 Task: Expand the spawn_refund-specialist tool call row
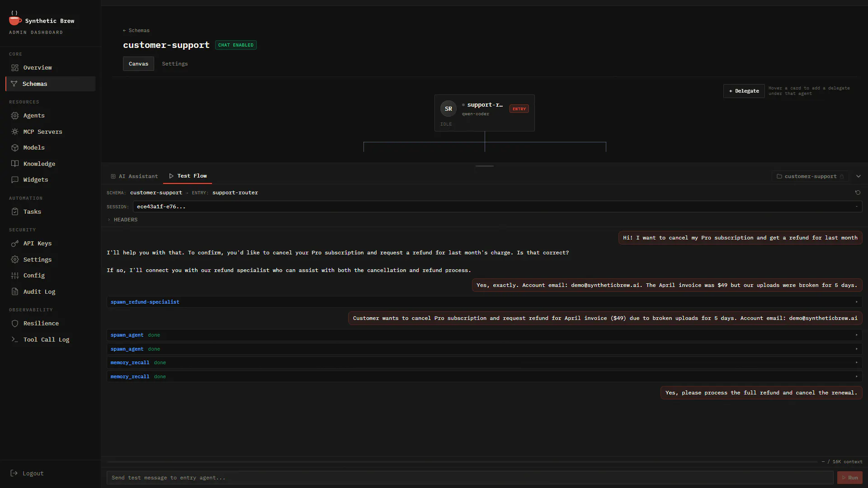pyautogui.click(x=484, y=302)
